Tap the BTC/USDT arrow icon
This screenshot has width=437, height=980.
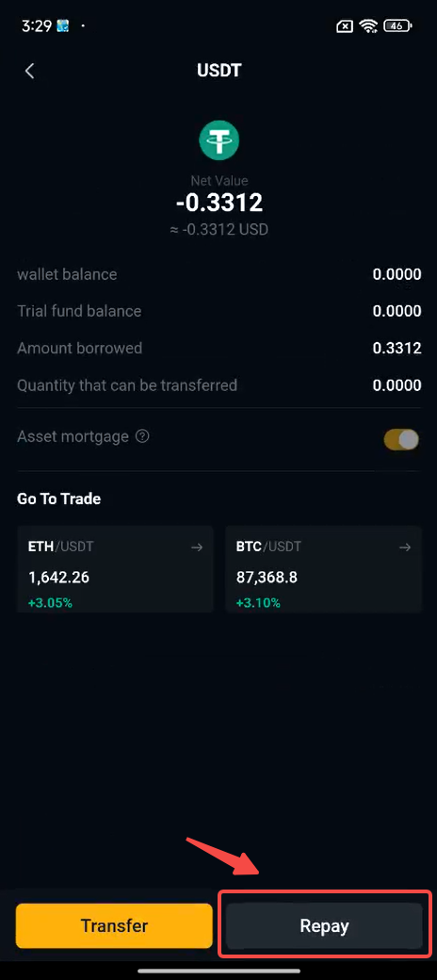click(405, 547)
